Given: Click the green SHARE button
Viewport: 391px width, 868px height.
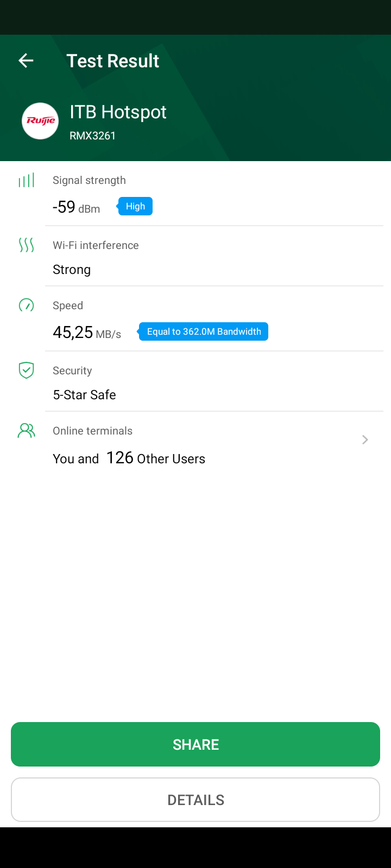Looking at the screenshot, I should coord(195,744).
